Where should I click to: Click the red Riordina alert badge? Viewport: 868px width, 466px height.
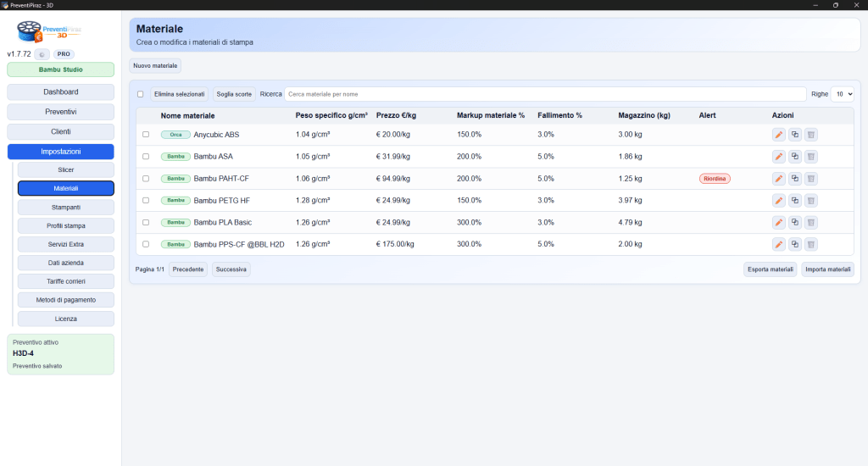[x=715, y=179]
